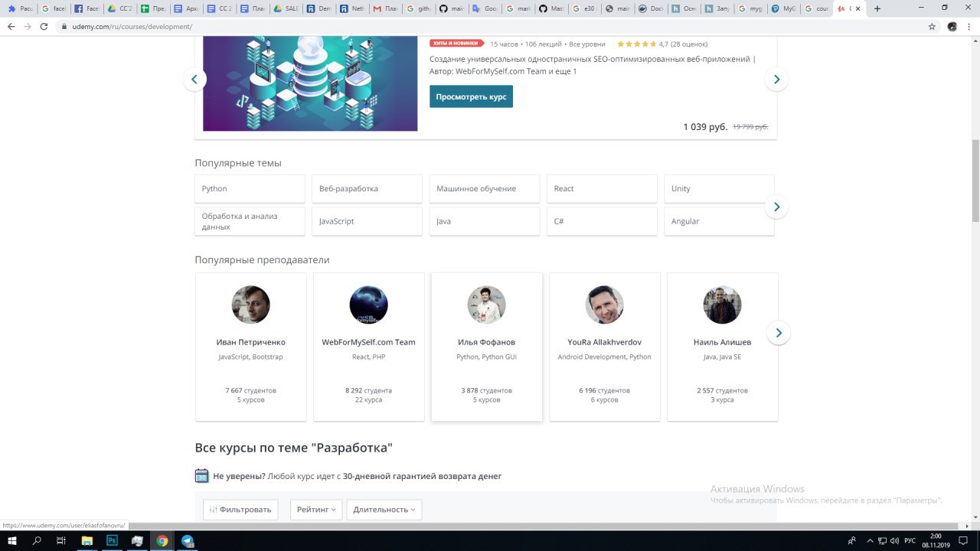Open YouRa Allakhverdov name link

click(605, 342)
